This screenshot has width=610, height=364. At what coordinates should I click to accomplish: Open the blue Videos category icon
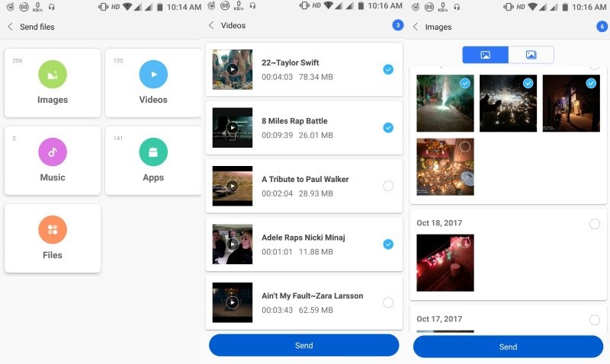point(153,75)
